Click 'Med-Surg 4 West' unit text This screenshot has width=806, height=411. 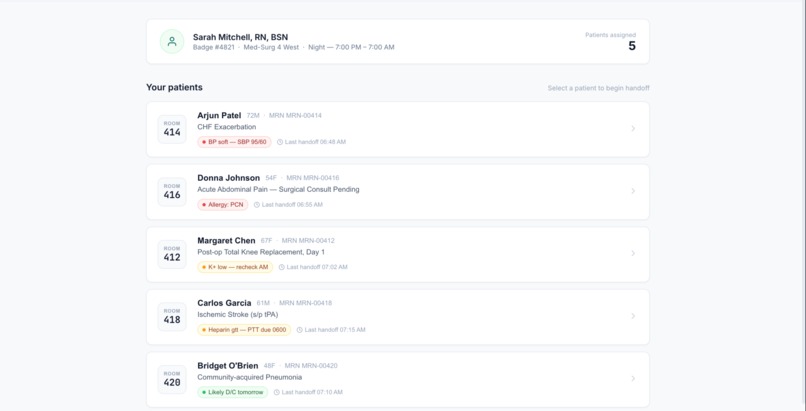(271, 47)
